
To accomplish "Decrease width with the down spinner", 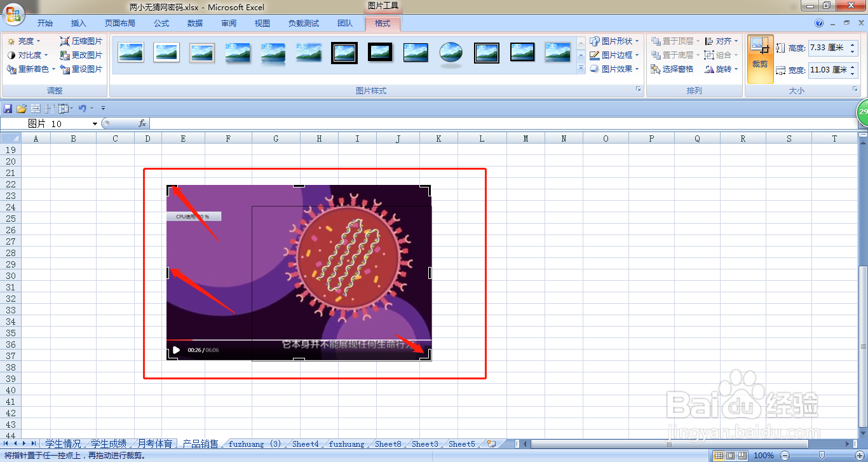I will [853, 74].
